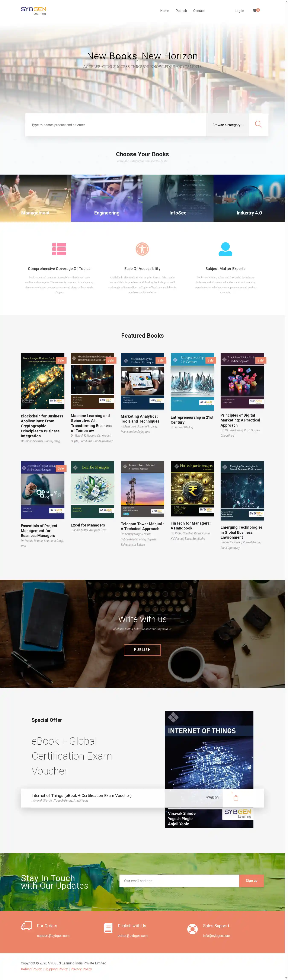Focus the Your email address field

pyautogui.click(x=179, y=880)
